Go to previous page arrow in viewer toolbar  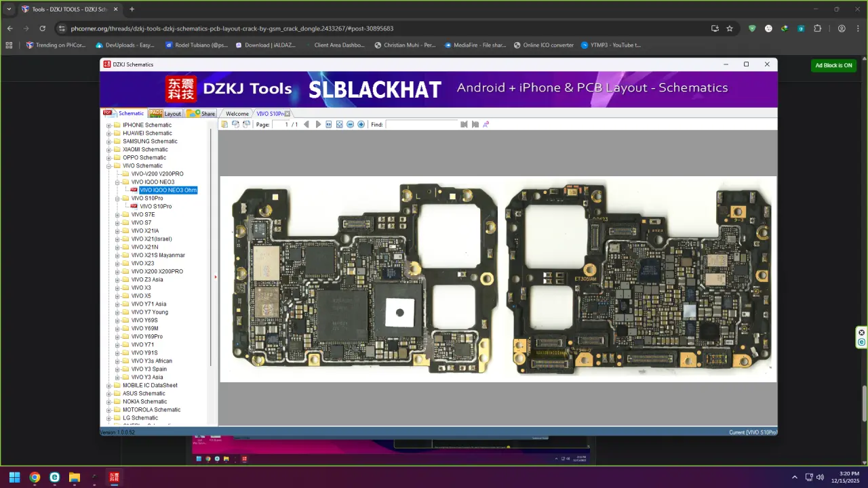[x=307, y=125]
